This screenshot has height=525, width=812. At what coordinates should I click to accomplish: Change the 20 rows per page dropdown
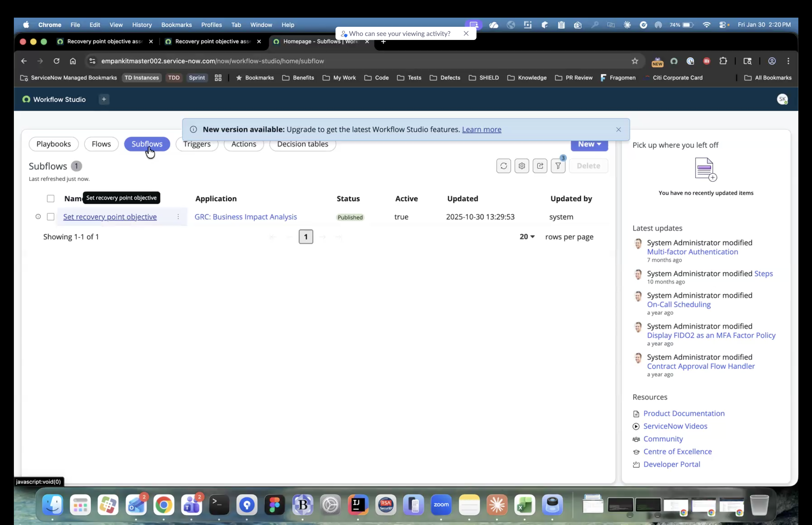527,237
